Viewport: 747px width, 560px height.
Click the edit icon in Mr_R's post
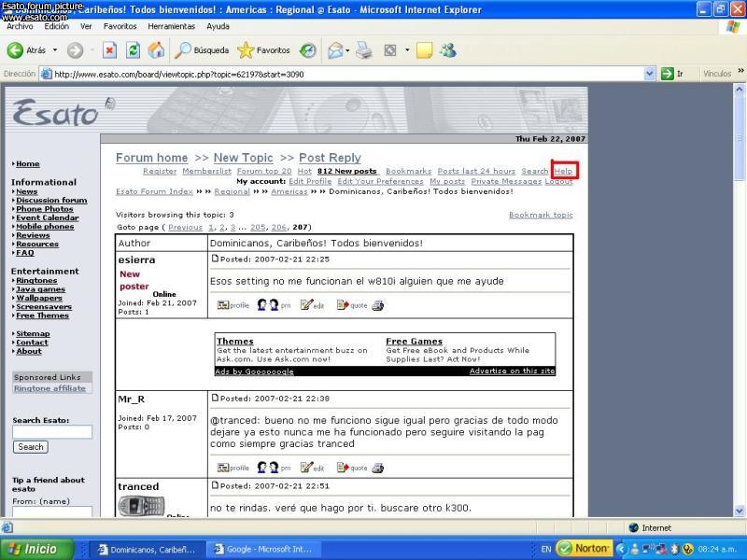coord(312,469)
